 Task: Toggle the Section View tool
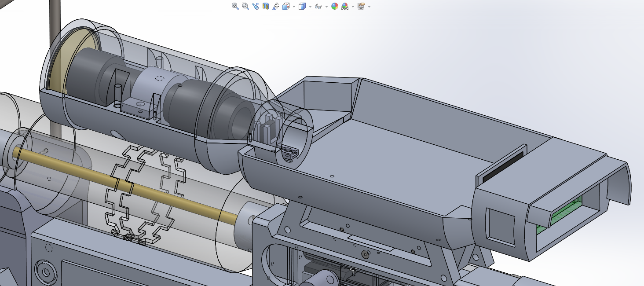(x=266, y=6)
